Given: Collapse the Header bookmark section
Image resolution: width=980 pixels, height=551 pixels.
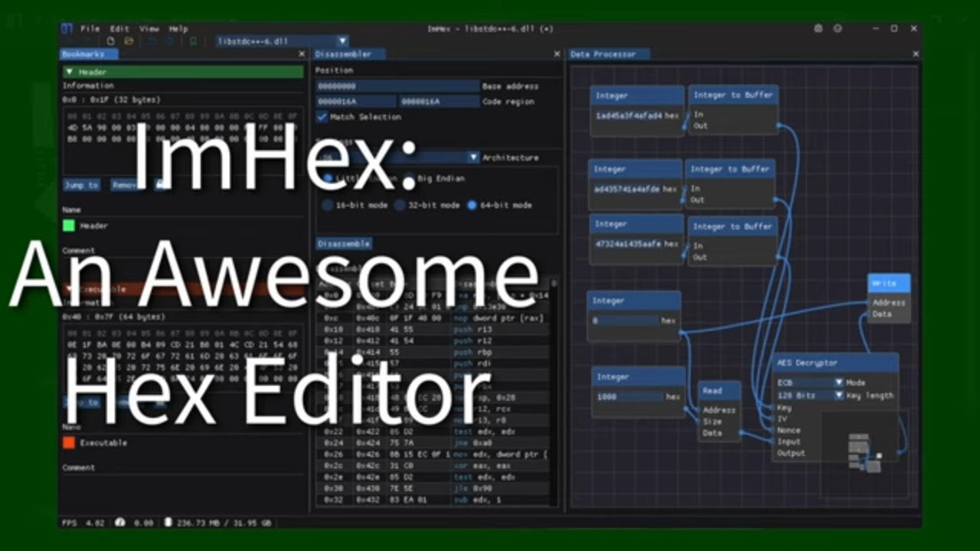Looking at the screenshot, I should click(183, 72).
